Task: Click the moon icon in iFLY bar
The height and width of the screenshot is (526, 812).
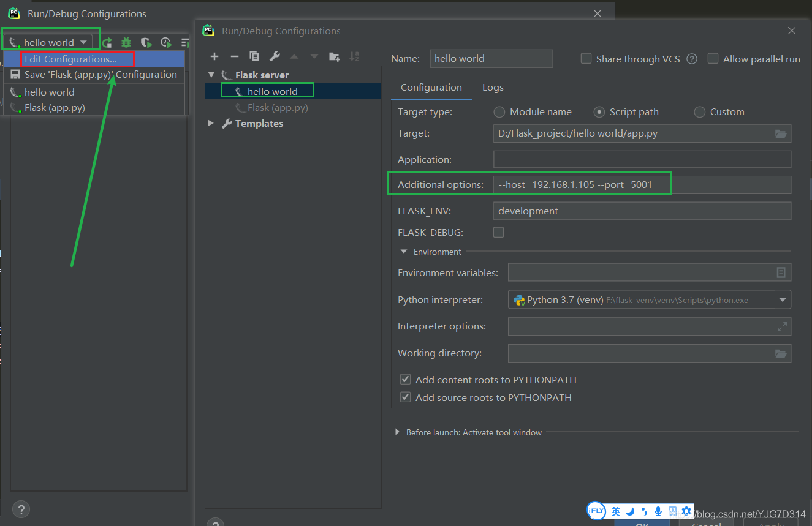Action: pyautogui.click(x=630, y=511)
